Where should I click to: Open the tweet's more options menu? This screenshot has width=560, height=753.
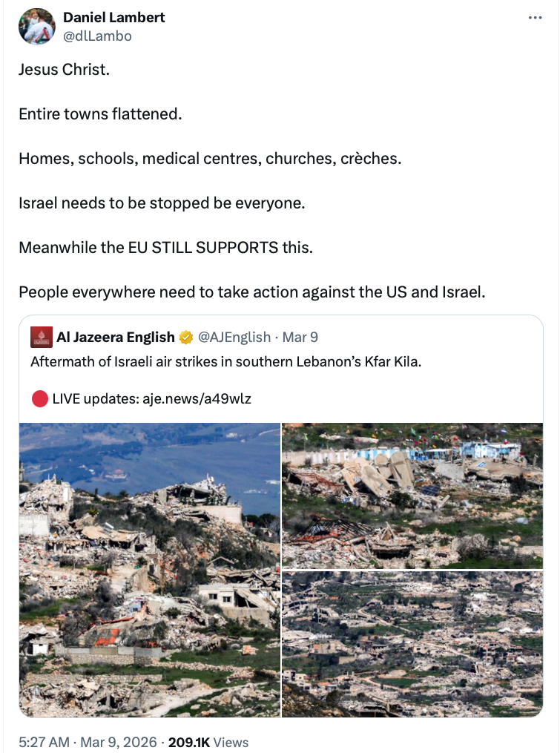coord(535,18)
